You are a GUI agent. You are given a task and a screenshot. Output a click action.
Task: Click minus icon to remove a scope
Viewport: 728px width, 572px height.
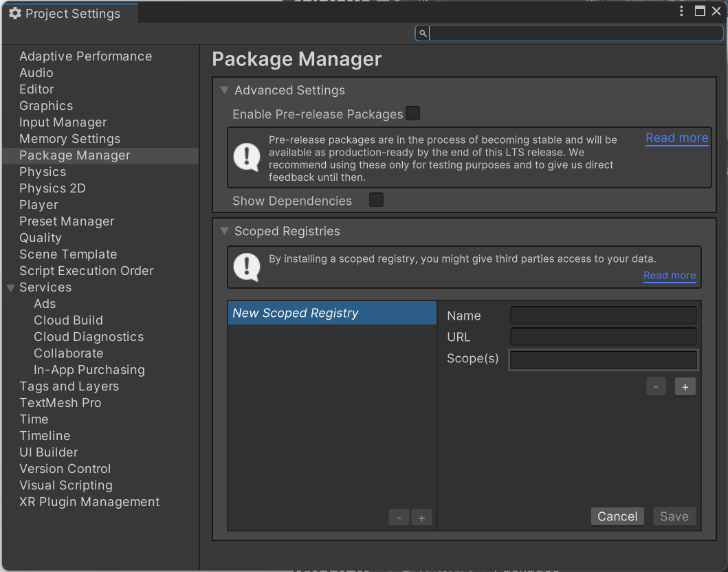656,387
